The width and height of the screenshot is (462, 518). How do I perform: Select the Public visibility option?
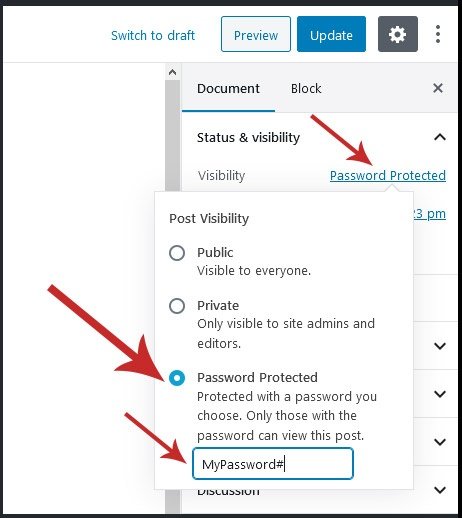pos(177,253)
